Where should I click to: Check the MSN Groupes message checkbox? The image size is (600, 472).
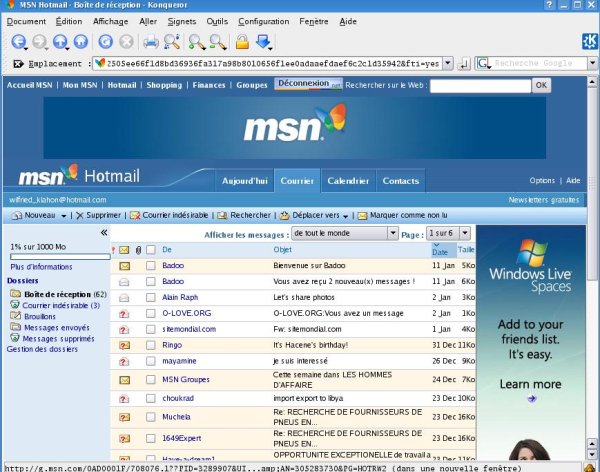pos(151,379)
